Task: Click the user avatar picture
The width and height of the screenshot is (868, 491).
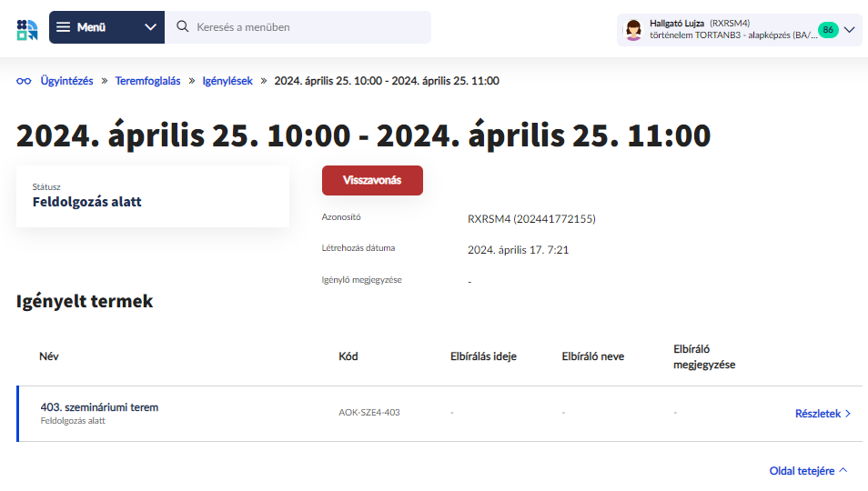Action: coord(633,29)
